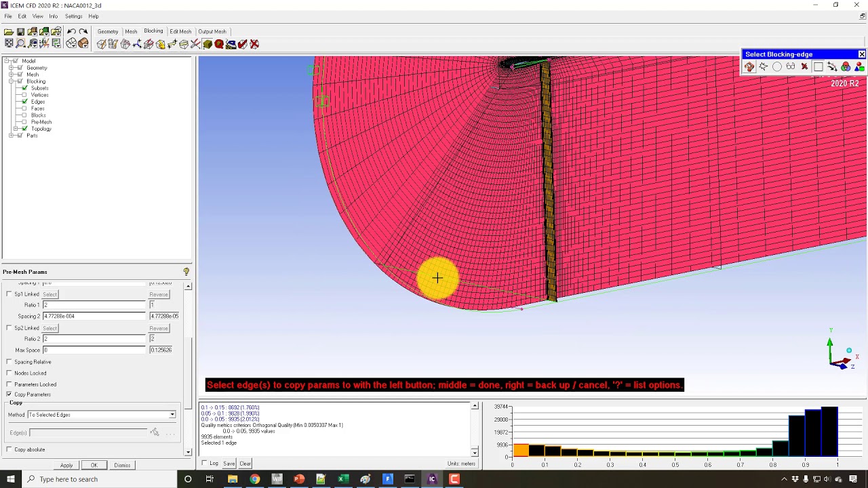The image size is (868, 488).
Task: Click the Pre-Mesh Smooth iron icon
Action: click(231, 44)
